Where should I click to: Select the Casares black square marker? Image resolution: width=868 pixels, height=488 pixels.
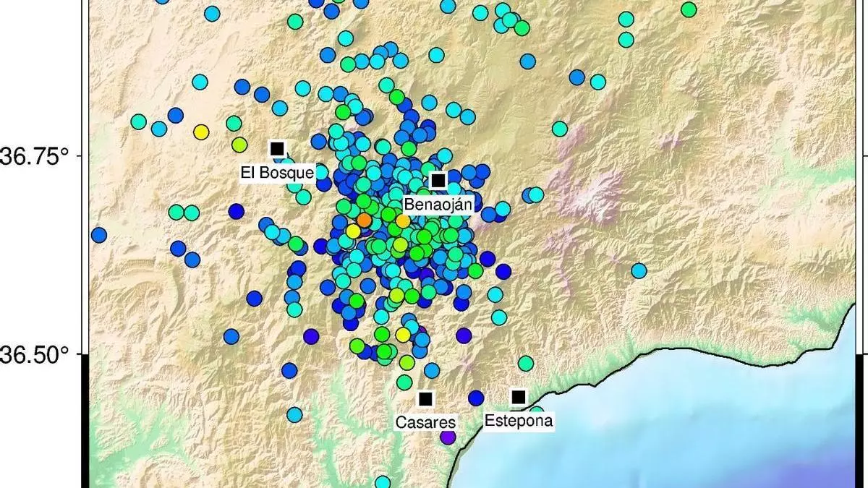pos(425,399)
